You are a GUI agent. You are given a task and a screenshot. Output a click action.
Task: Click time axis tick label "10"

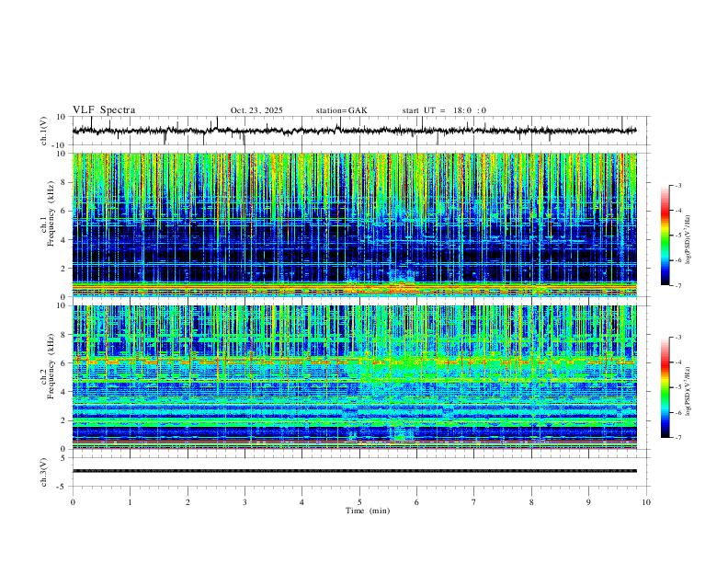click(646, 502)
